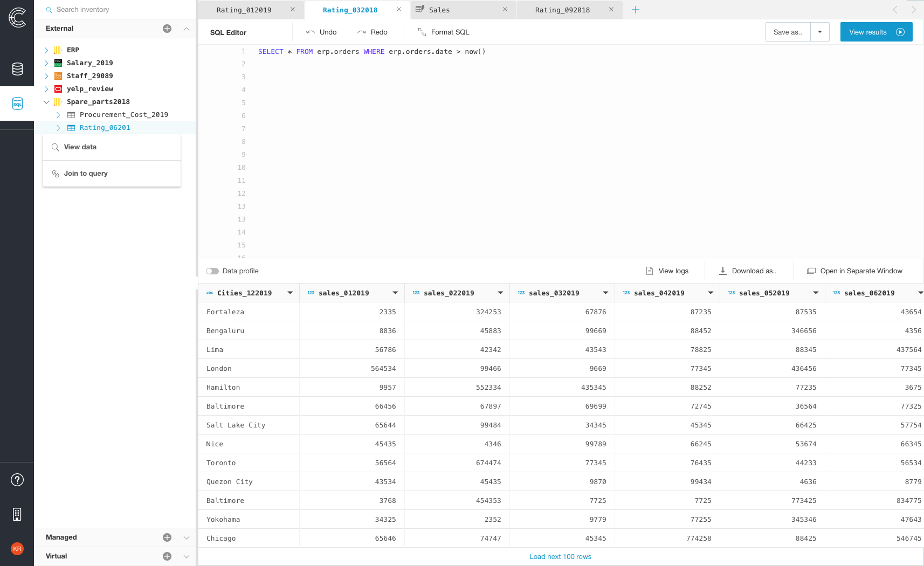
Task: Click the help icon in the sidebar
Action: point(17,480)
